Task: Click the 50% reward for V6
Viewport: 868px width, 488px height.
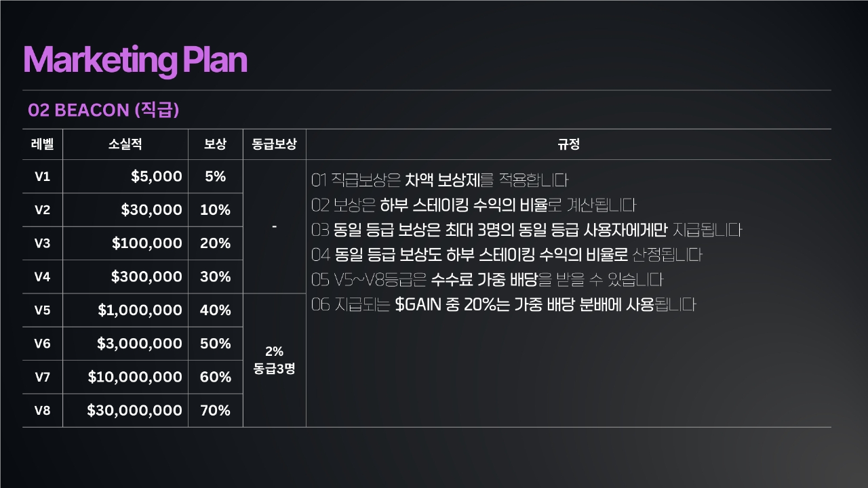Action: click(215, 344)
